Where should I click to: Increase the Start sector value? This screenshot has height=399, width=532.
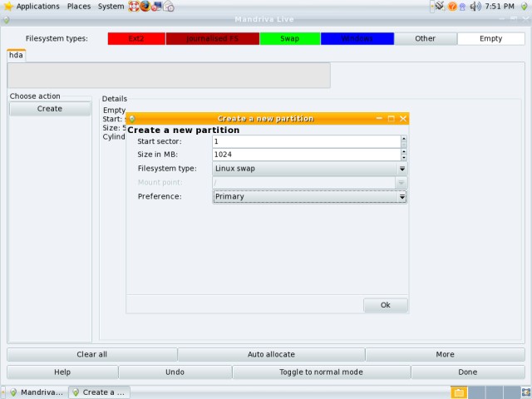403,139
